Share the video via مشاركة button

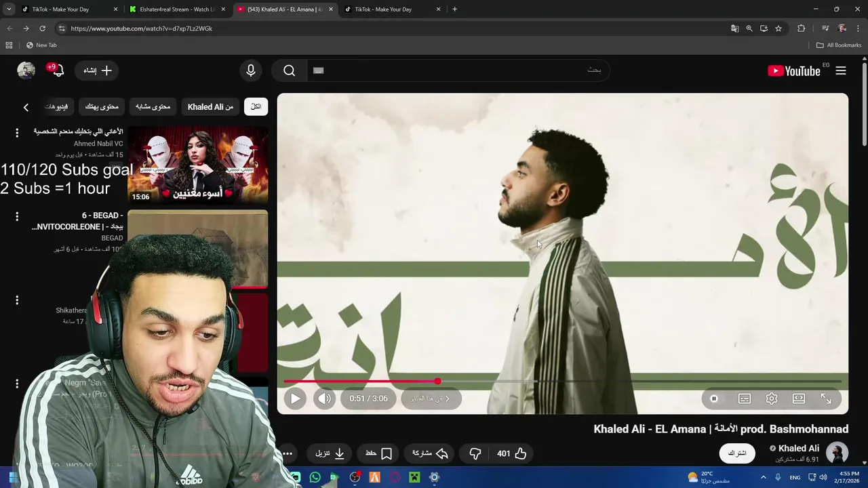pyautogui.click(x=431, y=453)
